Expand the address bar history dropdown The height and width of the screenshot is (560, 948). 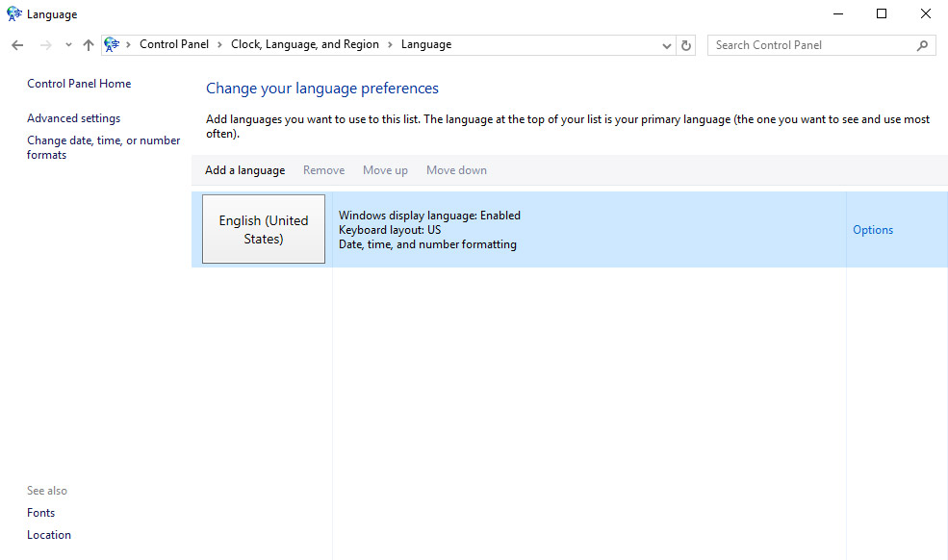pyautogui.click(x=666, y=44)
